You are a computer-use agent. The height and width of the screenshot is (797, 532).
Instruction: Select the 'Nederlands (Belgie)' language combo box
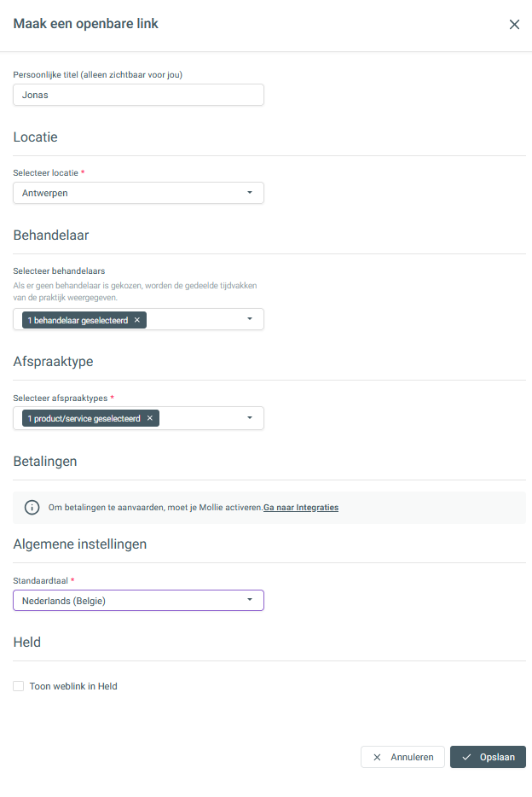point(139,600)
